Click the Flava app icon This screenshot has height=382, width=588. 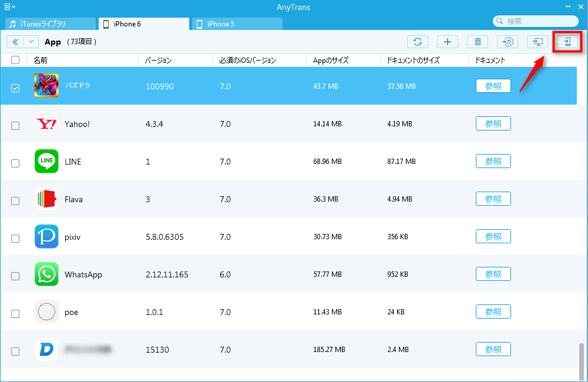[46, 199]
